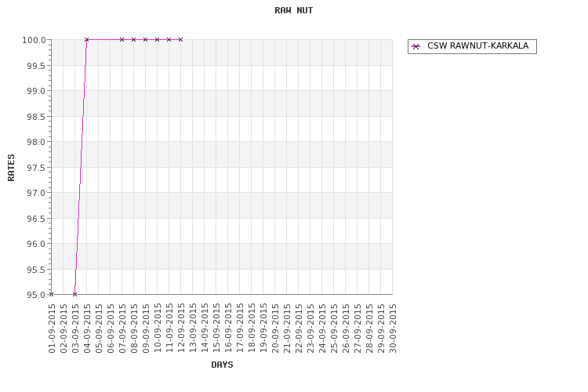Screen dimensions: 588x392
Task: Click the RAW NUT chart title
Action: pos(294,10)
